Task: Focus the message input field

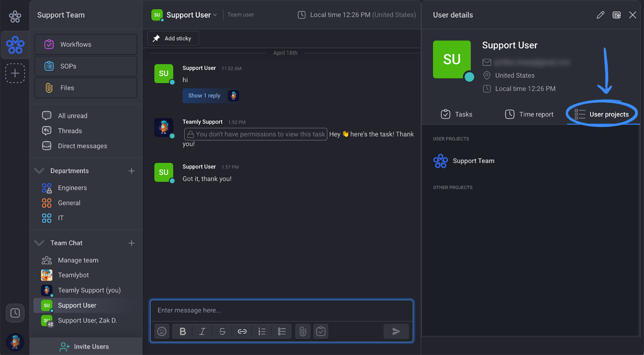Action: coord(282,310)
